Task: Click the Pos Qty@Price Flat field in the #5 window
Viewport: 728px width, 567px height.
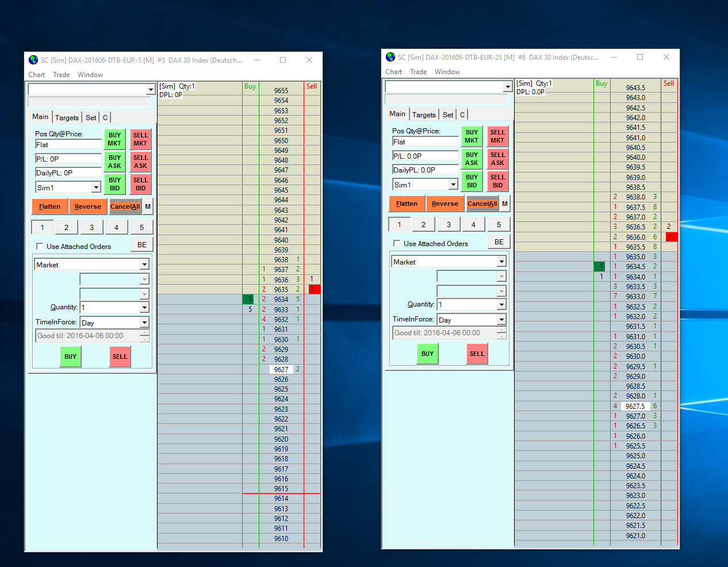Action: (68, 145)
